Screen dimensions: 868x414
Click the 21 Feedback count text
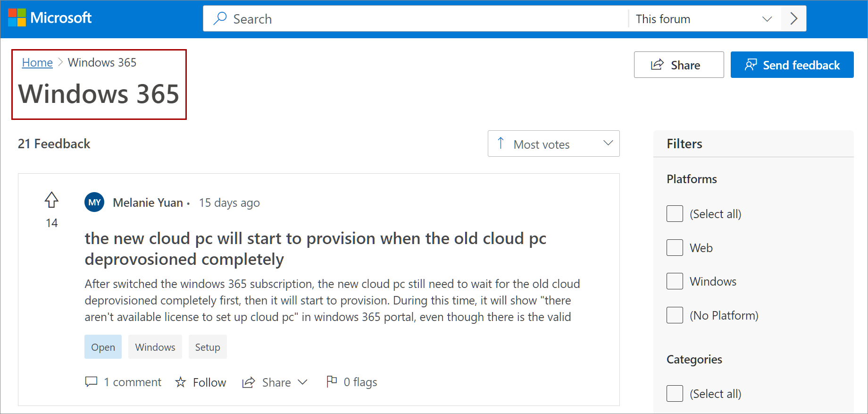click(x=54, y=144)
